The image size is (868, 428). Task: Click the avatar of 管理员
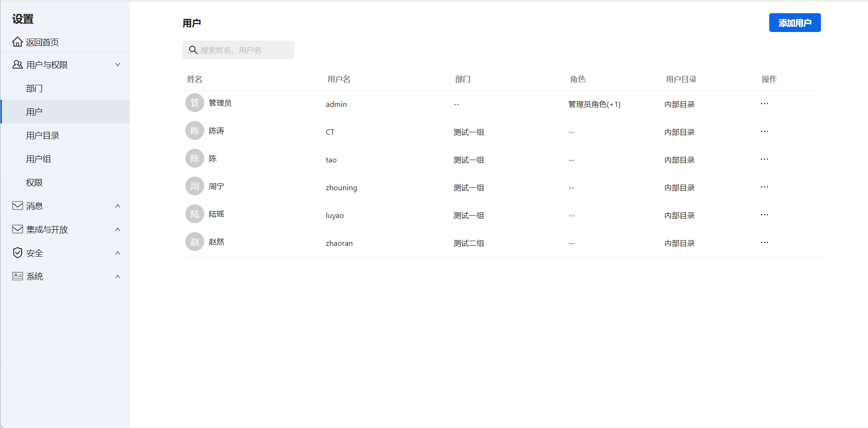pyautogui.click(x=194, y=103)
